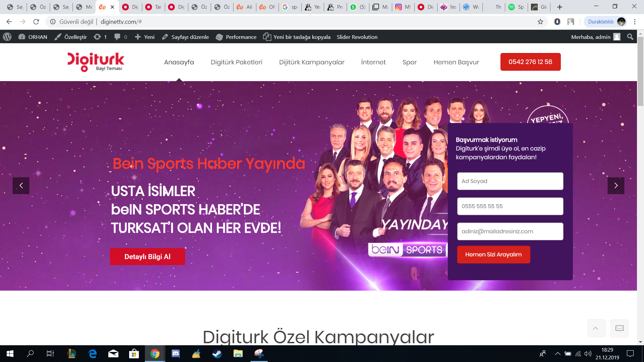Switch to the Spotify tab

click(516, 7)
